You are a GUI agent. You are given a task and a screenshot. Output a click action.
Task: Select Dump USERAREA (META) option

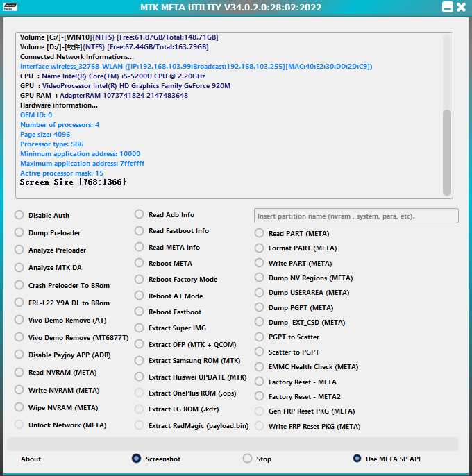(259, 292)
